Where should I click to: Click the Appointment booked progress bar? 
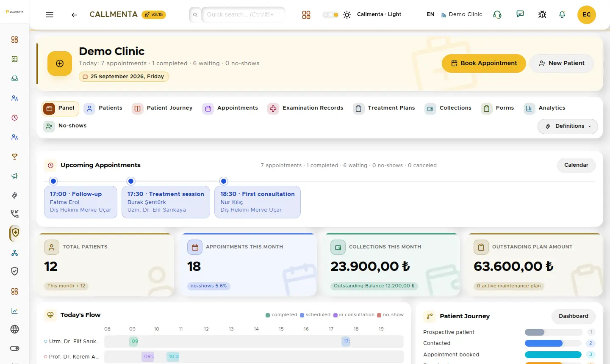click(554, 355)
